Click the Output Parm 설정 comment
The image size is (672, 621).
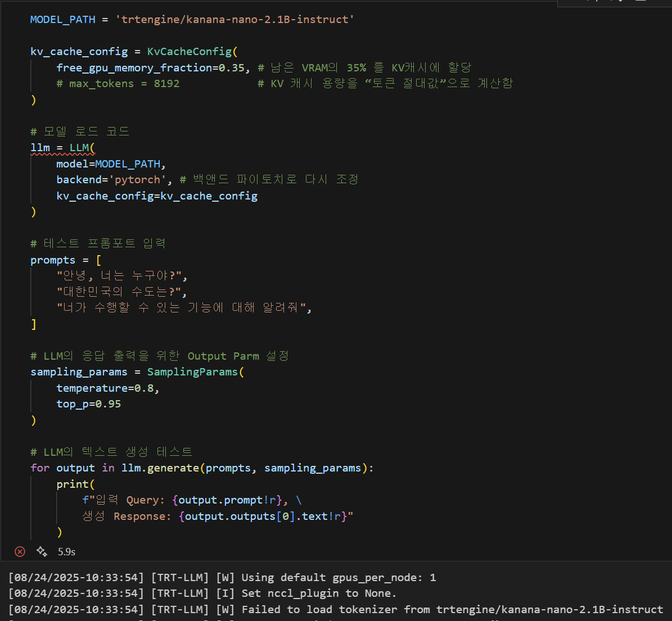tap(159, 356)
